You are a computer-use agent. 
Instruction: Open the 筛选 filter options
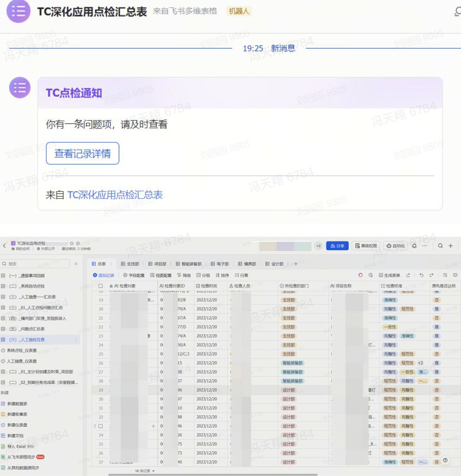coord(184,275)
